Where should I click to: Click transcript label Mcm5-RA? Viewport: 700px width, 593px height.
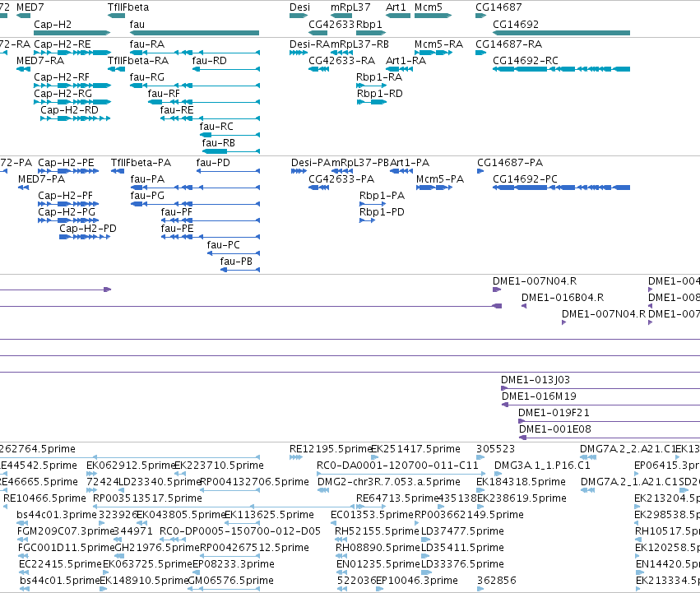point(439,44)
